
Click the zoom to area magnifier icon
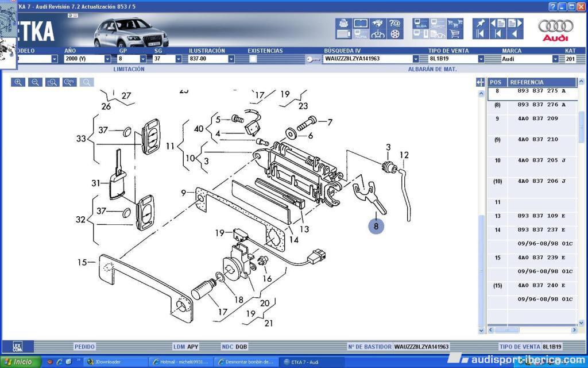(52, 82)
